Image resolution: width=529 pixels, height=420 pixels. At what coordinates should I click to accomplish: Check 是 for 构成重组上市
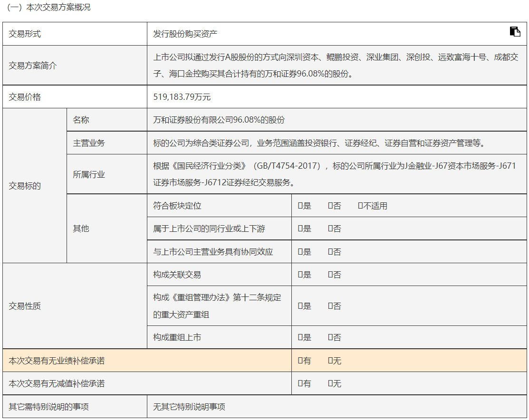click(x=300, y=338)
